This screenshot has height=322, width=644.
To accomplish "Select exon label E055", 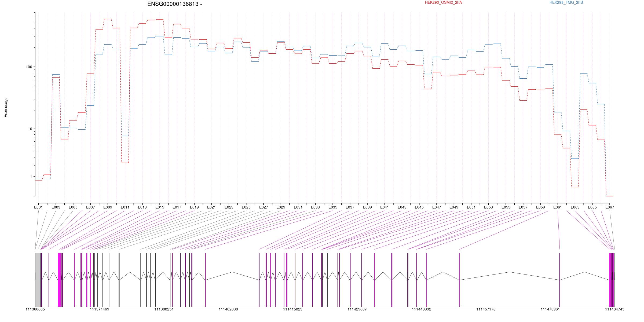I will pos(506,207).
